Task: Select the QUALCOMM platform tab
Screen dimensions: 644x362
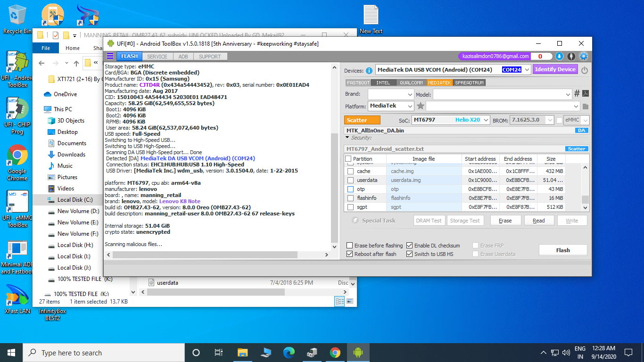Action: point(411,82)
